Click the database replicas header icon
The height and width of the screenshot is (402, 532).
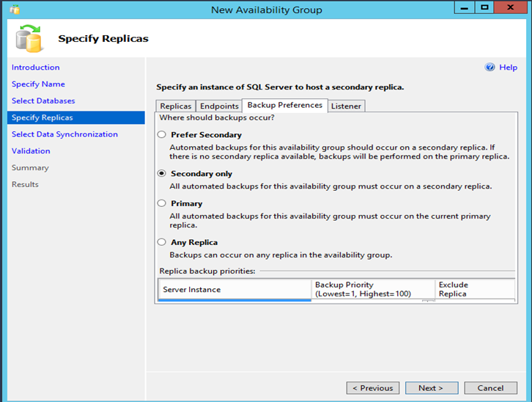(x=32, y=39)
